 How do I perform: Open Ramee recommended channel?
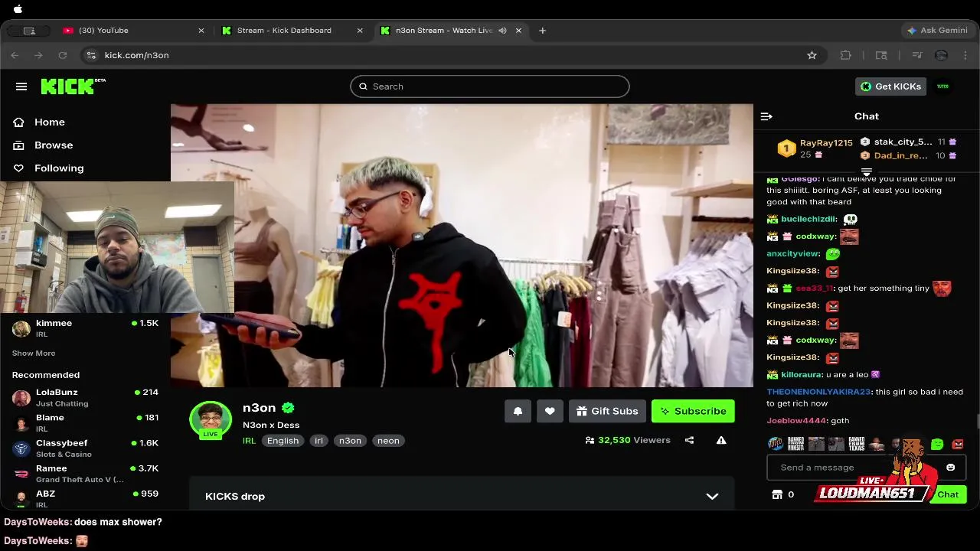coord(85,474)
